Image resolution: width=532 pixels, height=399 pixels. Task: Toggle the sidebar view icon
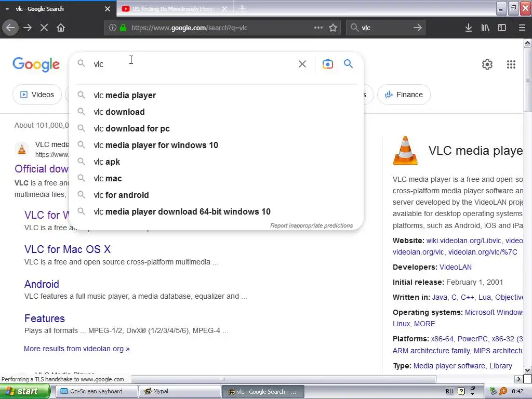[x=502, y=28]
